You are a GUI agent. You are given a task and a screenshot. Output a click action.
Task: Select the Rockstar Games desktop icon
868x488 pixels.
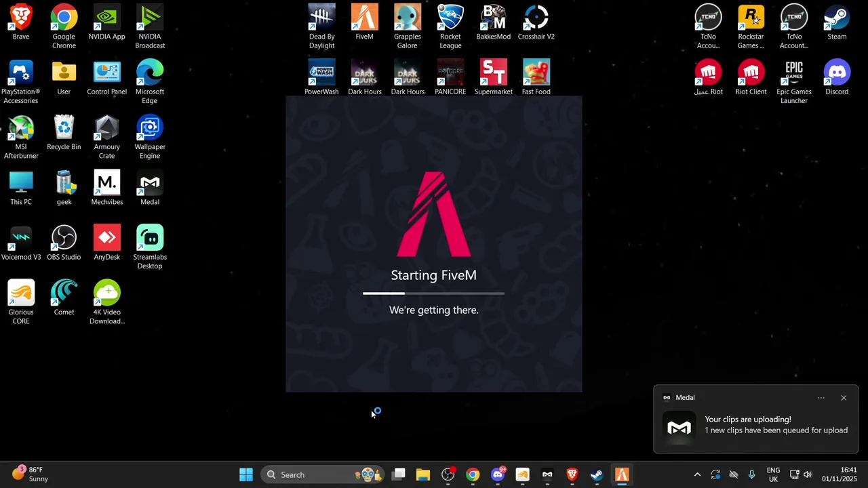pos(751,27)
